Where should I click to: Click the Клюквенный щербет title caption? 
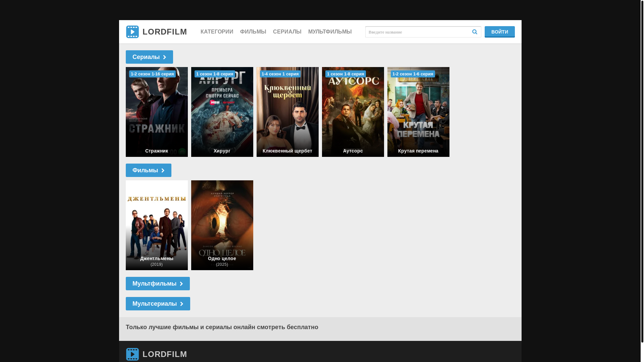coord(287,151)
